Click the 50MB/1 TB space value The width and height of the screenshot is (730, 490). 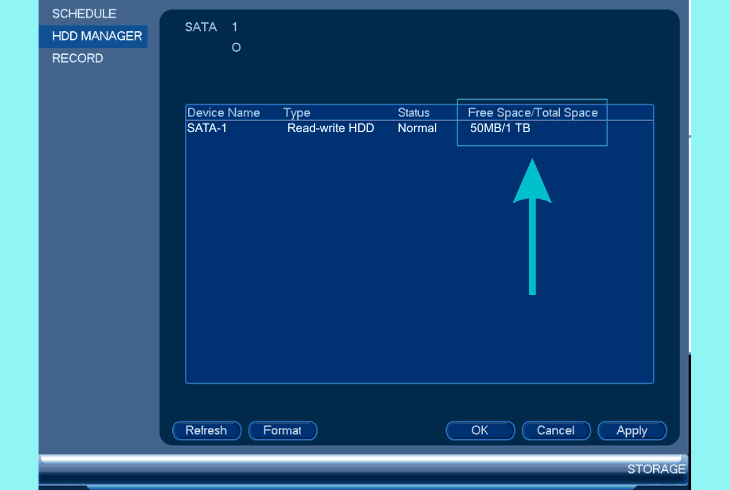point(500,128)
